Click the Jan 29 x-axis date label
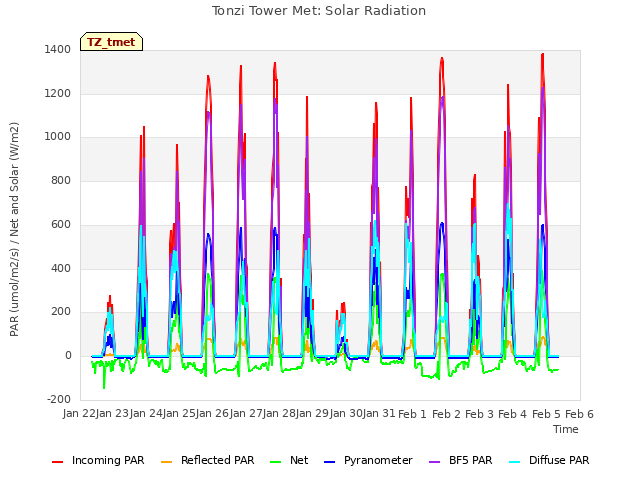The height and width of the screenshot is (480, 640). point(312,413)
